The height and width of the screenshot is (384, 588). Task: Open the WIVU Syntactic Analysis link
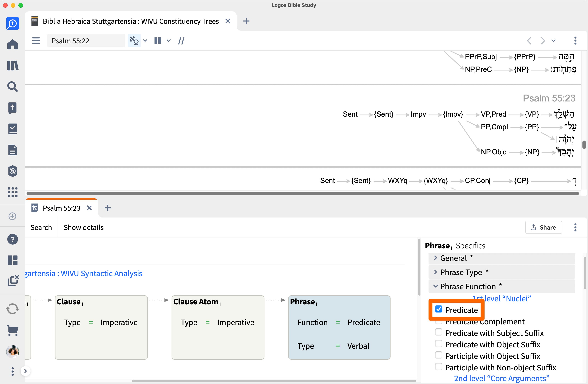83,274
